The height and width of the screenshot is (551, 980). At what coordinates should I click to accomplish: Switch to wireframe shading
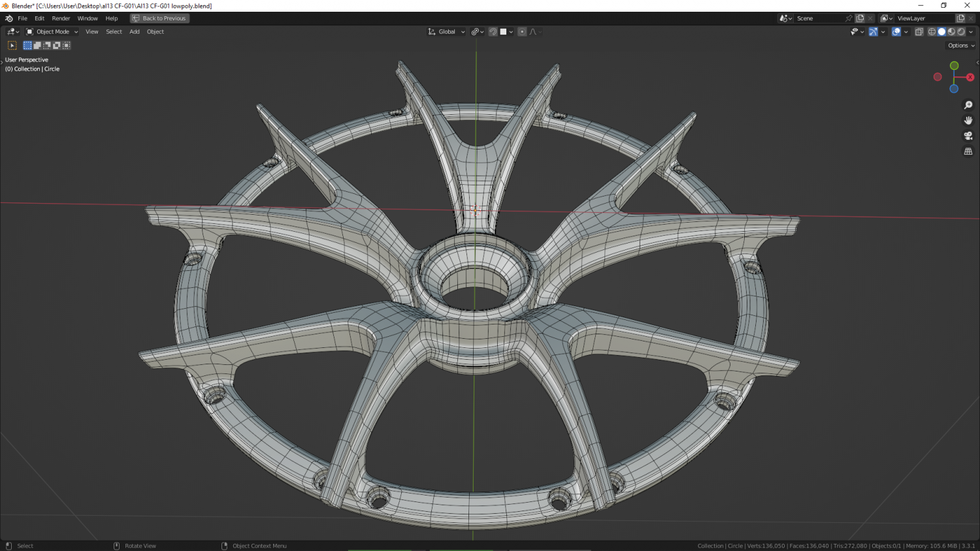[932, 31]
